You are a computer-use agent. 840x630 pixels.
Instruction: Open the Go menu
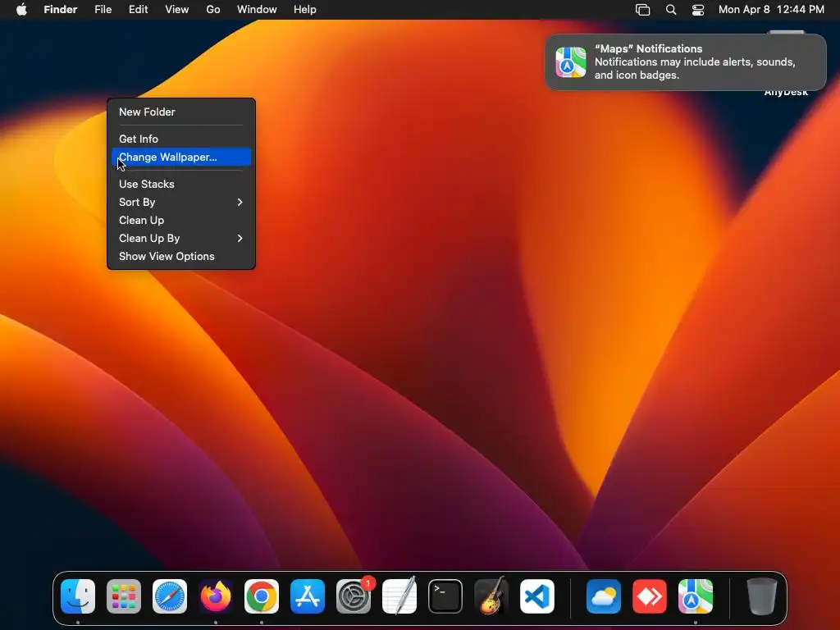[x=213, y=10]
